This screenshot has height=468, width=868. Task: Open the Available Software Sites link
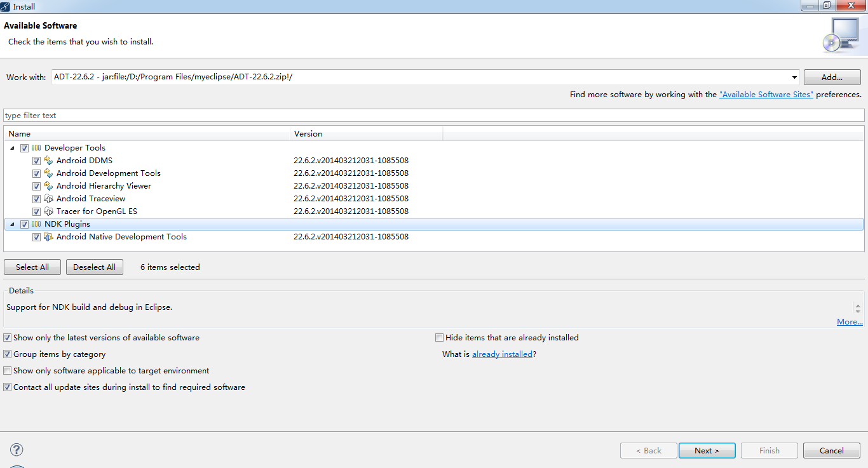click(766, 95)
